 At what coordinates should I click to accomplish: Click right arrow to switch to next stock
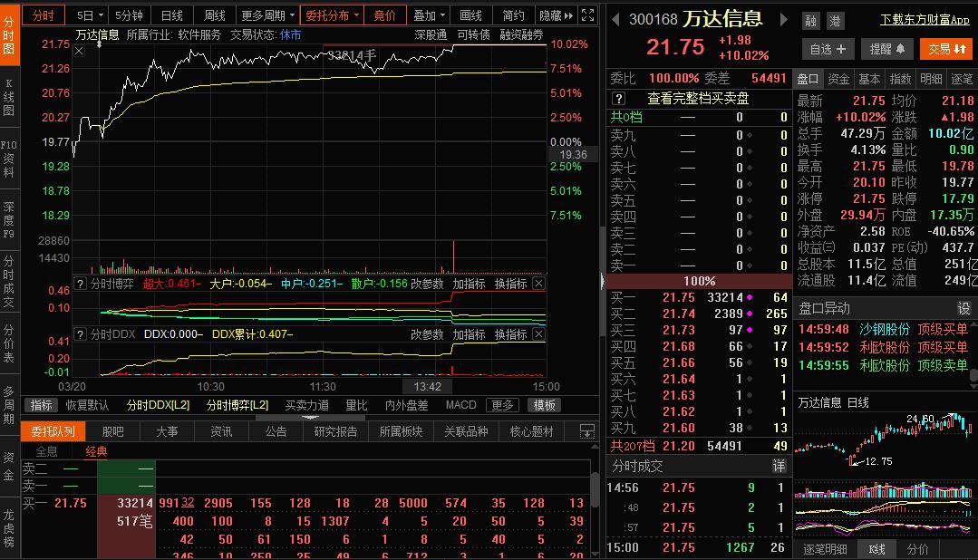[x=783, y=17]
